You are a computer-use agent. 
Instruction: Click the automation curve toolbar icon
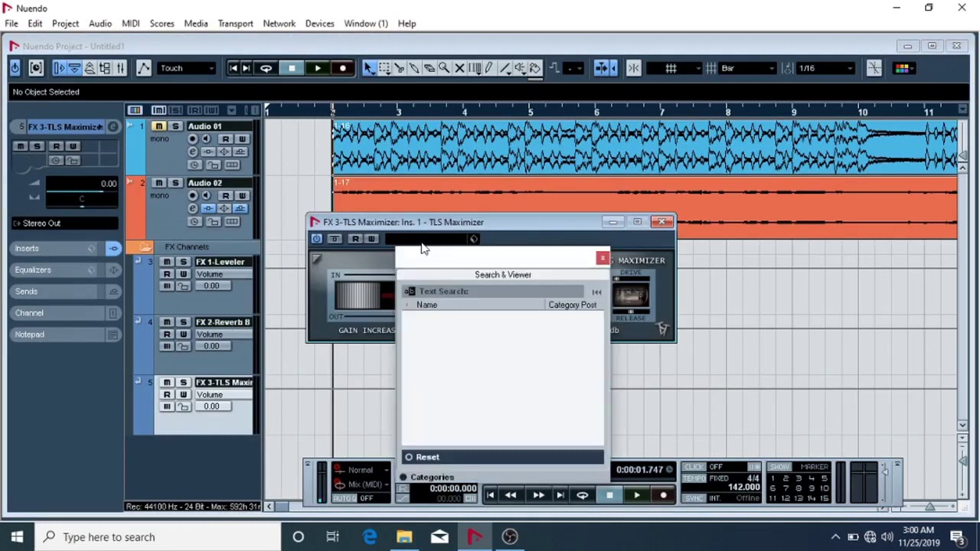click(x=143, y=68)
